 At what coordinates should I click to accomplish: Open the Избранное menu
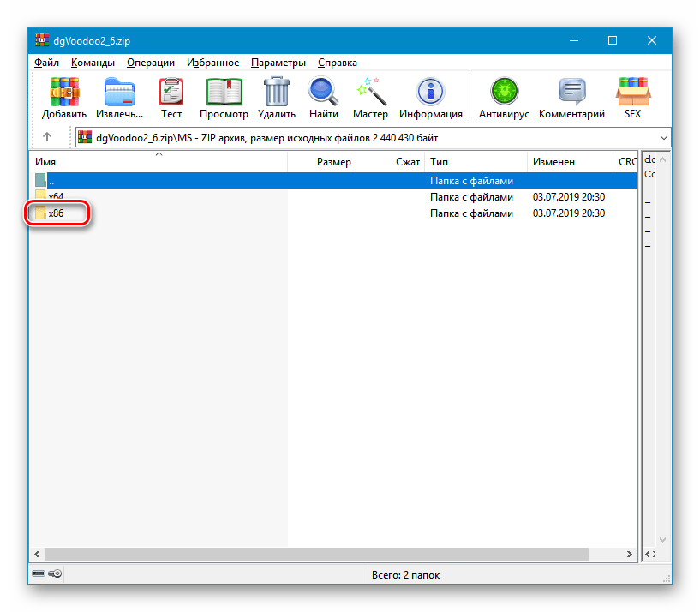(212, 63)
